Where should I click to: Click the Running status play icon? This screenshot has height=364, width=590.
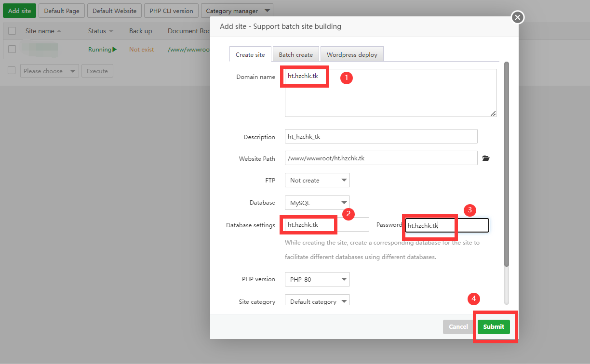pyautogui.click(x=115, y=49)
